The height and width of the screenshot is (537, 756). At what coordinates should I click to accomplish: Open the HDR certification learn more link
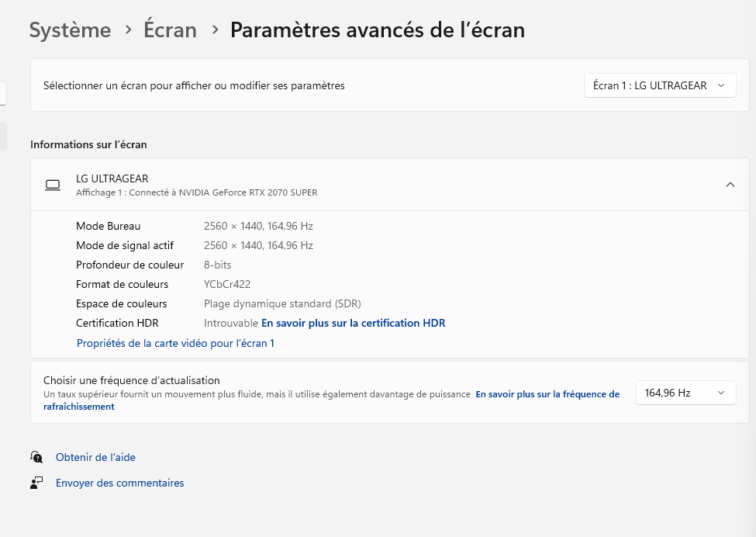click(x=353, y=323)
